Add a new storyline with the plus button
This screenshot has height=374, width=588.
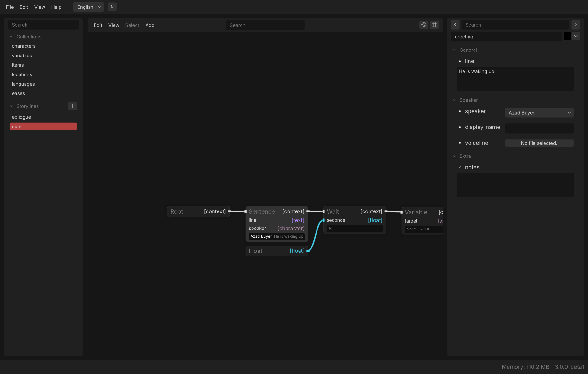pyautogui.click(x=73, y=106)
